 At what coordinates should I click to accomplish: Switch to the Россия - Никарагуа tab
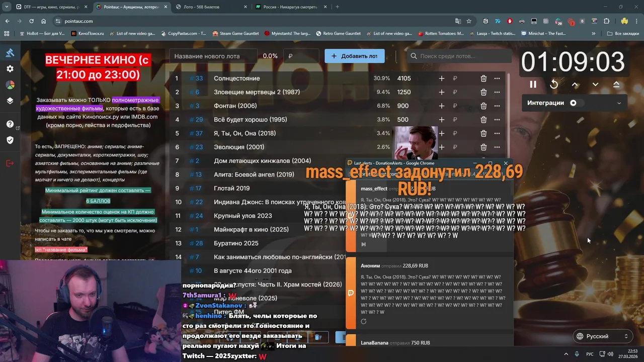point(292,7)
